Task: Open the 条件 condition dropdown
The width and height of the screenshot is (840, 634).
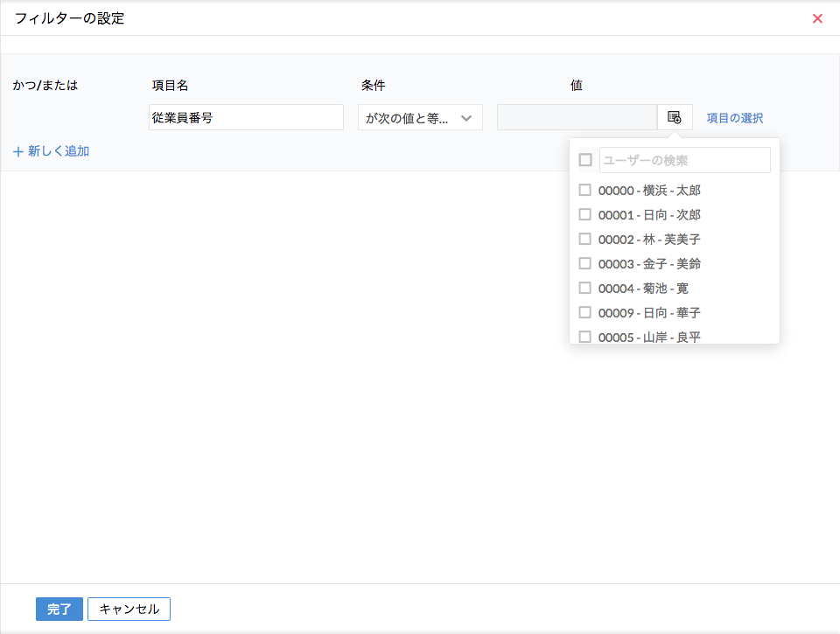Action: tap(411, 118)
